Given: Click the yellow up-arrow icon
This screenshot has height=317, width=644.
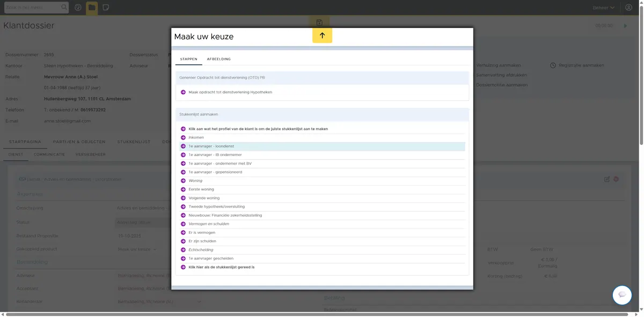Looking at the screenshot, I should pyautogui.click(x=322, y=35).
